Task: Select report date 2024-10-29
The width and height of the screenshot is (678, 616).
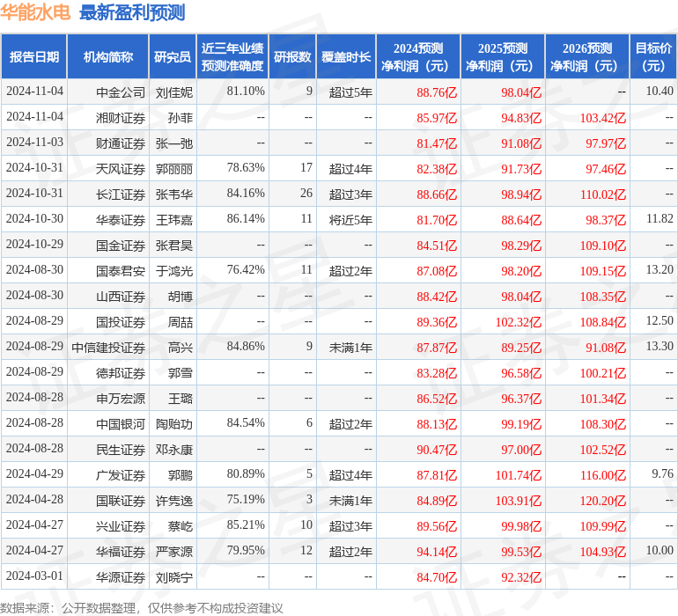Action: click(34, 245)
